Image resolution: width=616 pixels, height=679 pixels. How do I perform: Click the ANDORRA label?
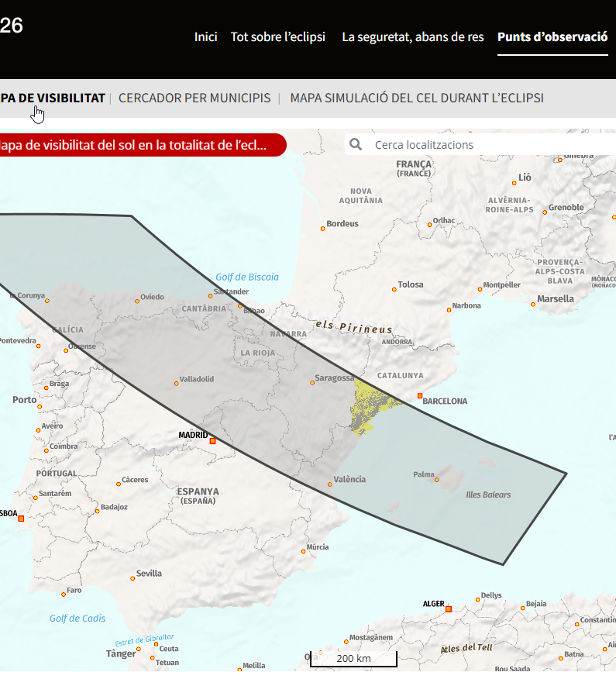pyautogui.click(x=397, y=342)
